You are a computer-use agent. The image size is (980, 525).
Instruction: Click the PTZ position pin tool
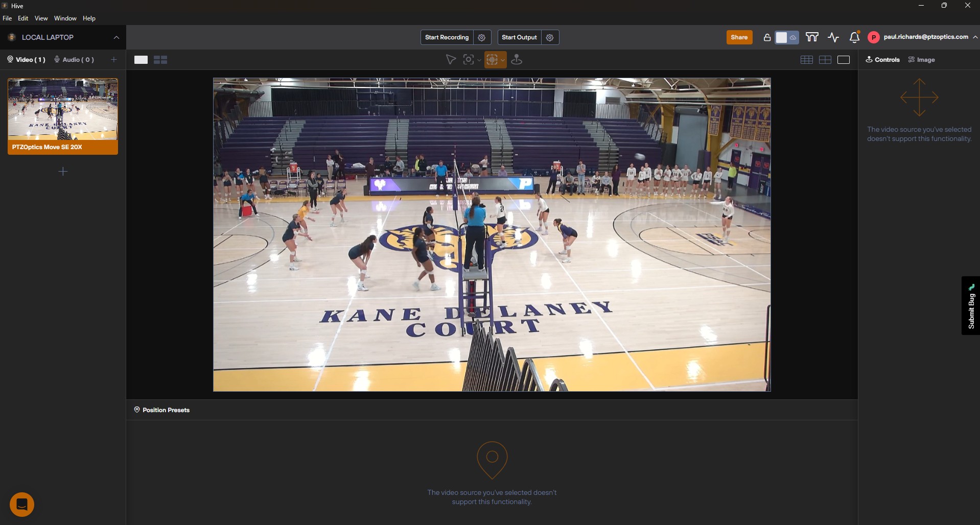516,60
